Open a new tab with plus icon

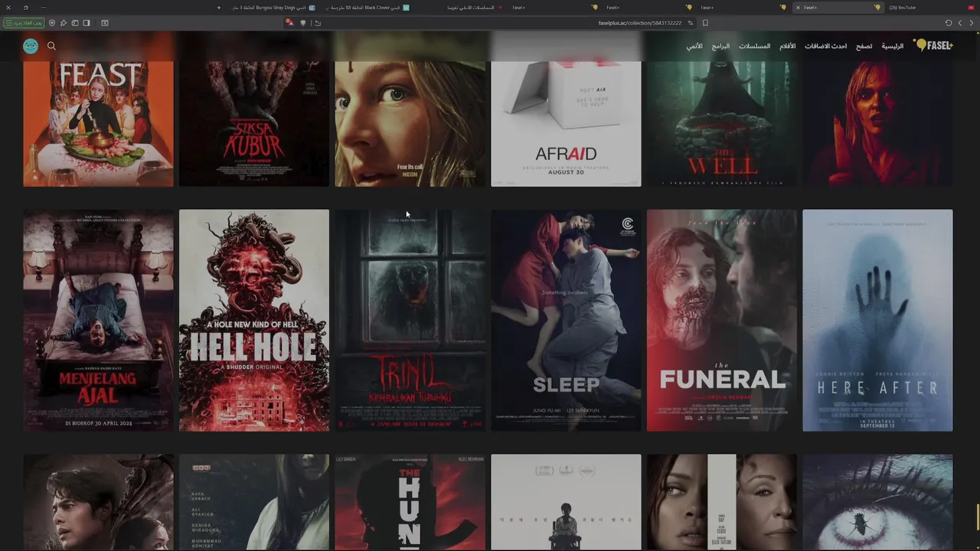[x=219, y=8]
